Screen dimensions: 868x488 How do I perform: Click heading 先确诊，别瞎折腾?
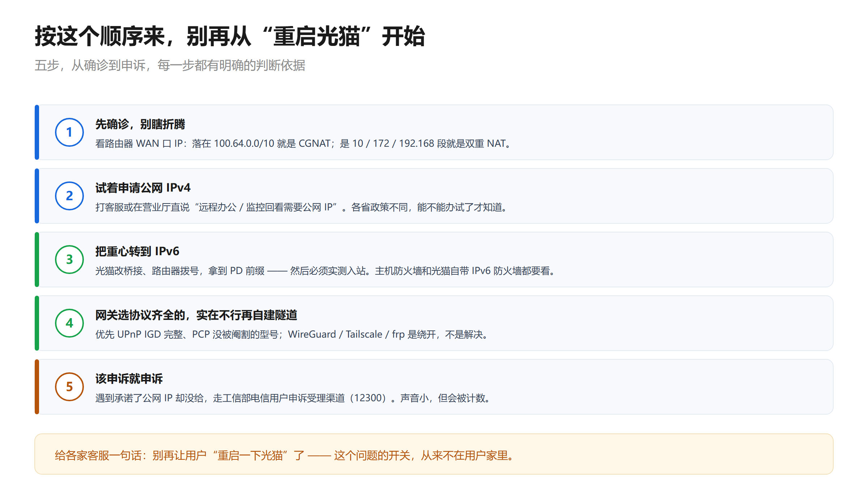click(140, 124)
